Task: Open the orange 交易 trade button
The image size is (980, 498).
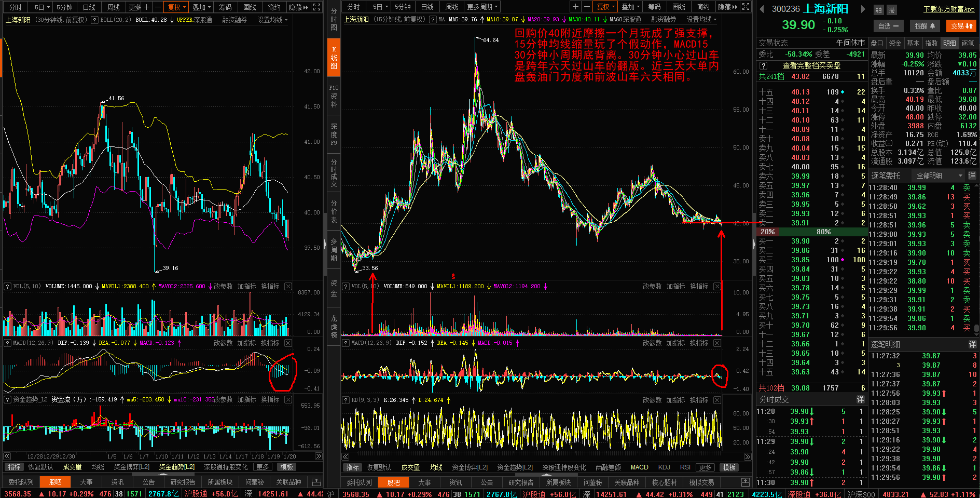Action: coord(961,26)
